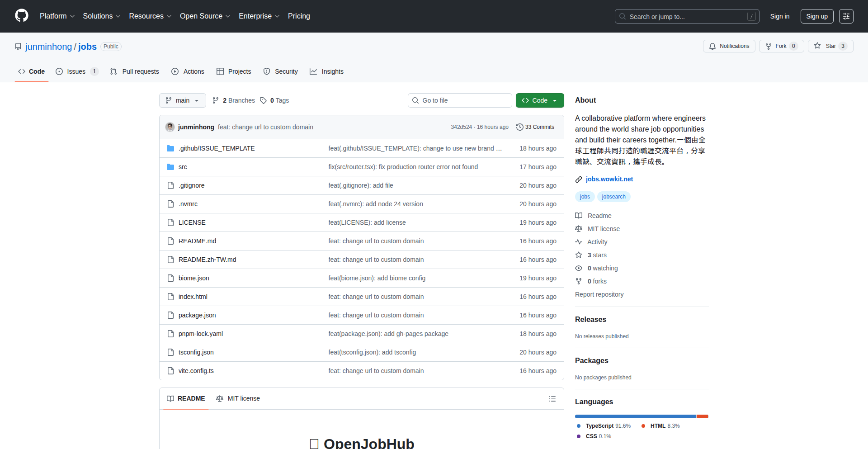Click the forks icon in About
The width and height of the screenshot is (868, 449).
(579, 281)
